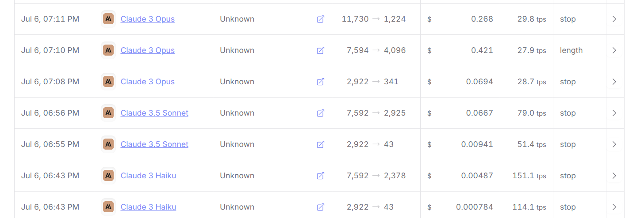The height and width of the screenshot is (218, 644).
Task: Open Claude 3 Opus link at 07:08 PM
Action: (148, 82)
